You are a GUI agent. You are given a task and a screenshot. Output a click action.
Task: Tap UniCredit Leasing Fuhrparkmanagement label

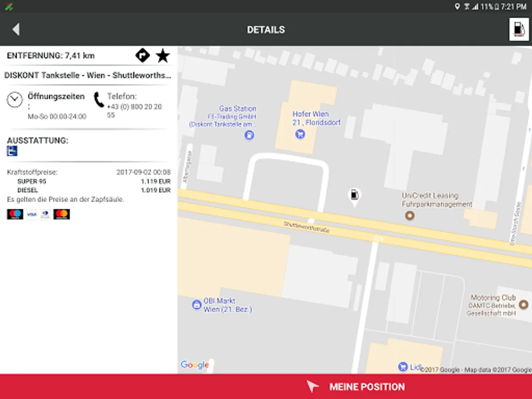tap(437, 200)
